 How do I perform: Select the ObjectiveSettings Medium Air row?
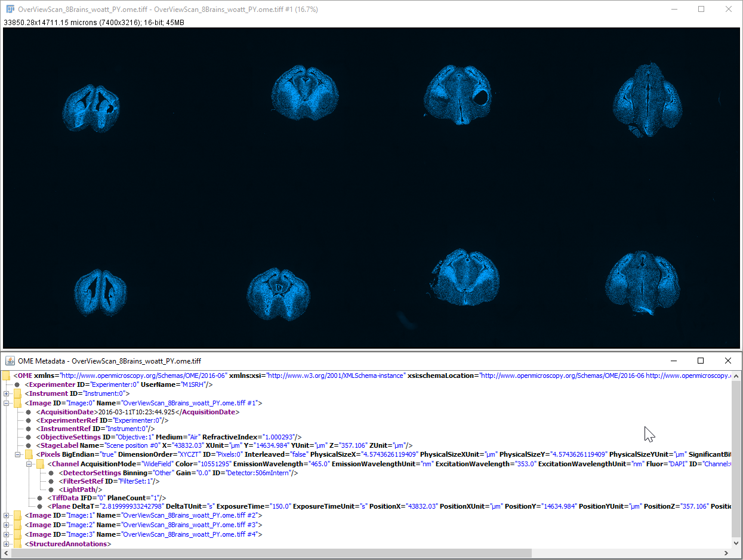(169, 437)
